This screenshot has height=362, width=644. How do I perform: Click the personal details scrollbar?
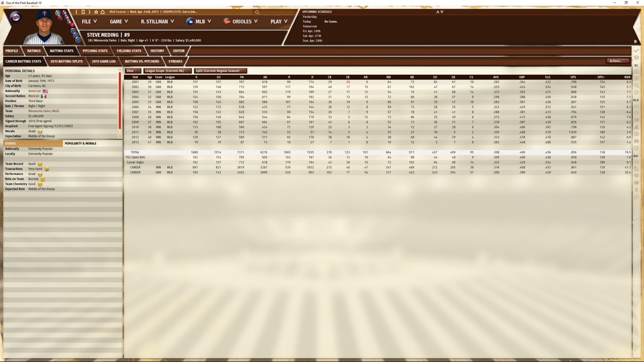(x=120, y=101)
